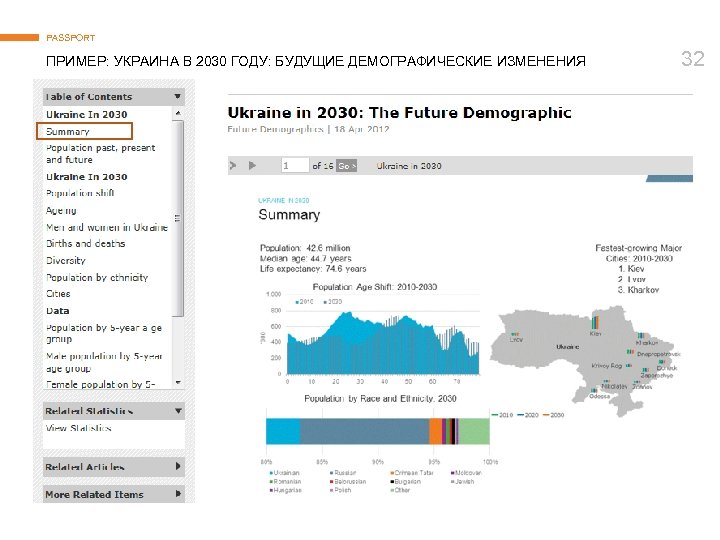Click 'Population: 42.6 million' text
The height and width of the screenshot is (540, 720).
tap(305, 248)
